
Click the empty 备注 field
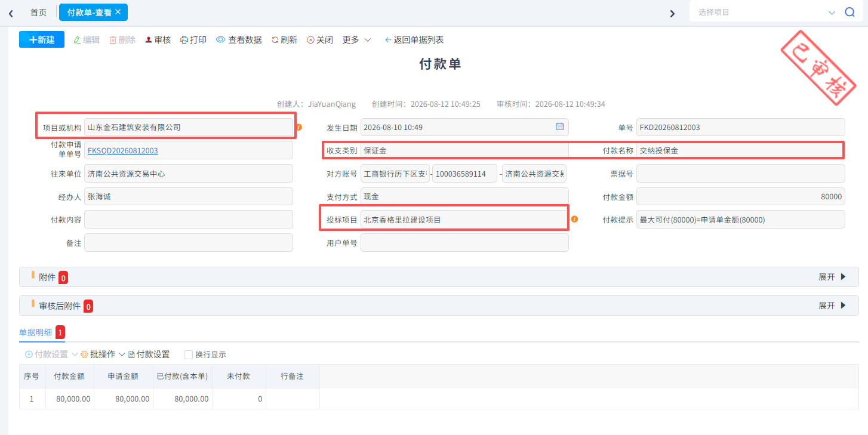pyautogui.click(x=189, y=242)
